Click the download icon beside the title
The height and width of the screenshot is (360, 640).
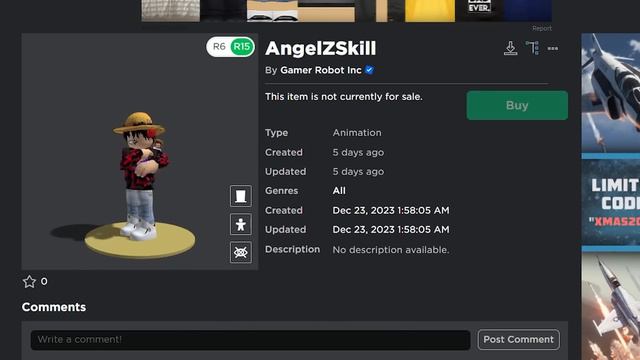(x=510, y=48)
